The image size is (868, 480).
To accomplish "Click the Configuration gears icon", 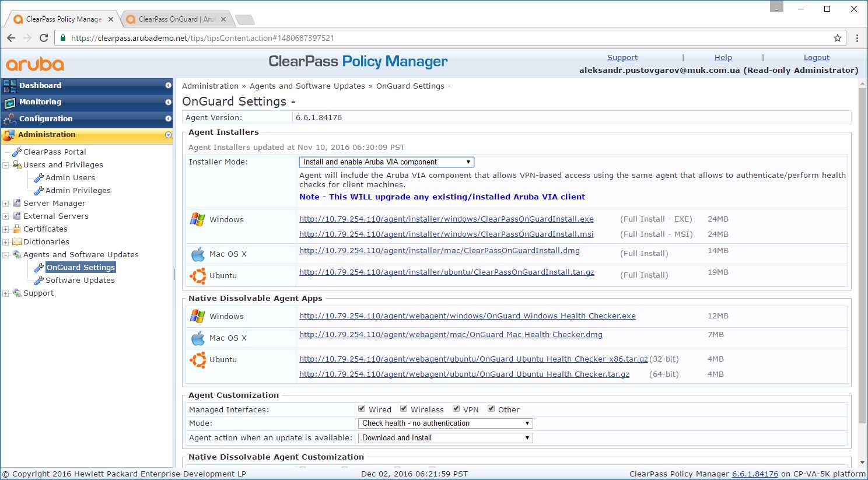I will point(9,119).
